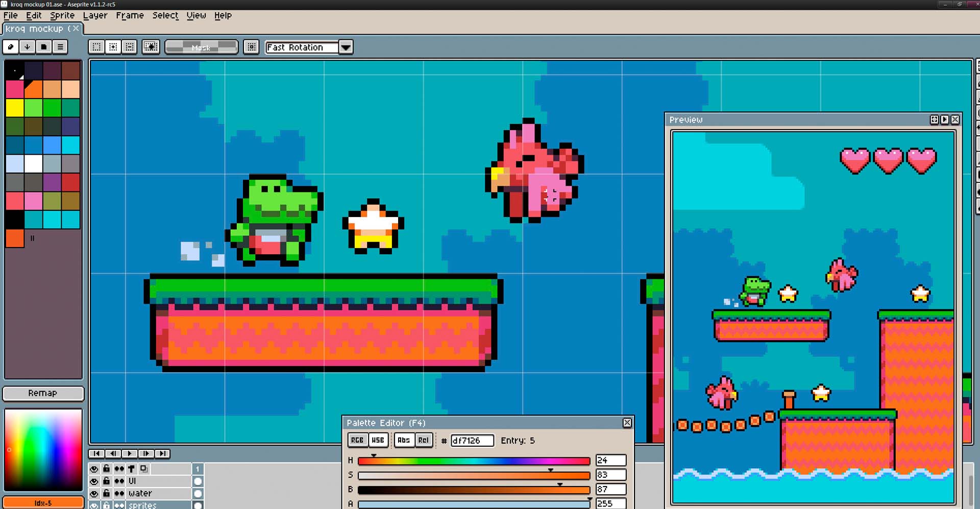980x509 pixels.
Task: Click the Mask button in the toolbar
Action: click(x=201, y=47)
